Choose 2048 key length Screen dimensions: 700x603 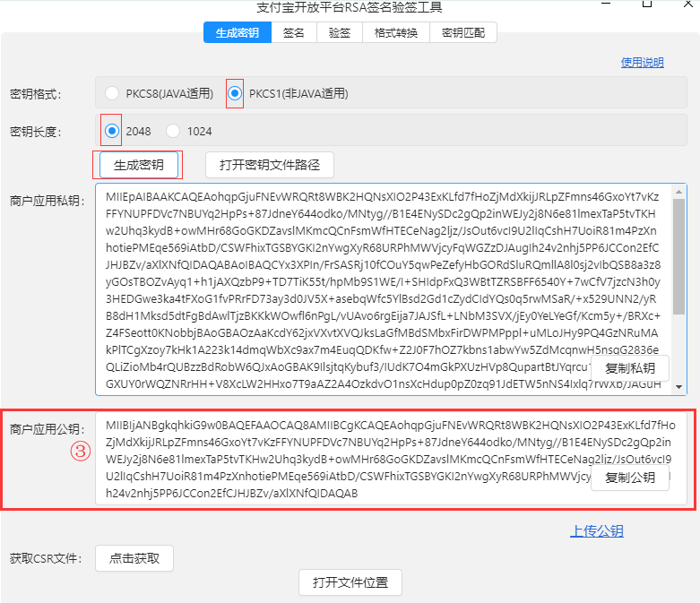click(112, 131)
